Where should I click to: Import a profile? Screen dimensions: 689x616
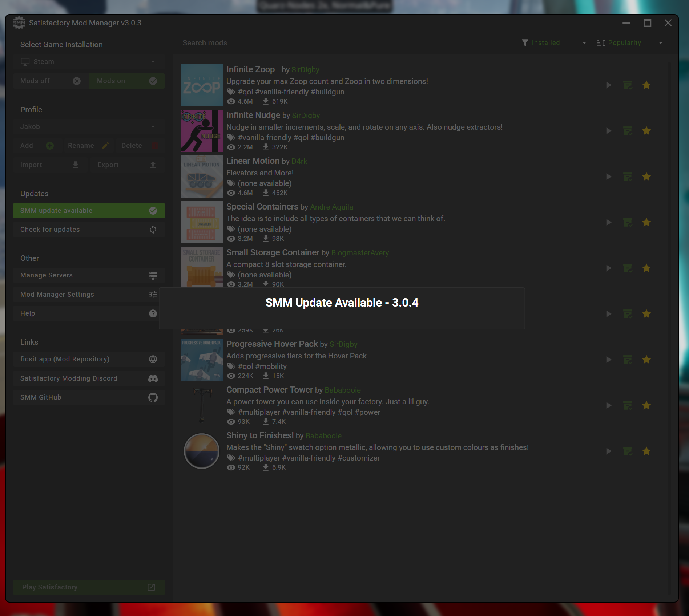[50, 165]
